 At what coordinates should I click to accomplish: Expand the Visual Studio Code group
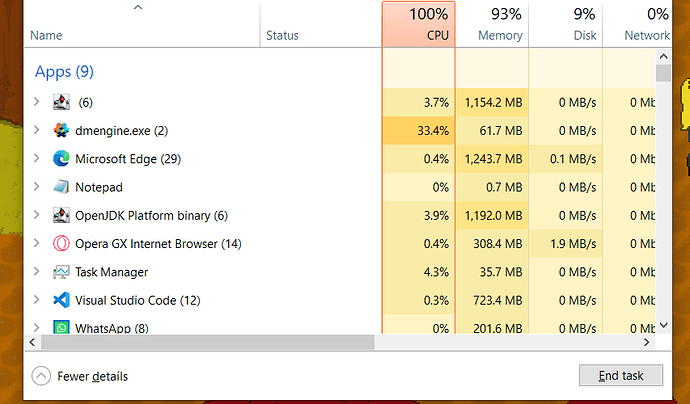tap(36, 300)
